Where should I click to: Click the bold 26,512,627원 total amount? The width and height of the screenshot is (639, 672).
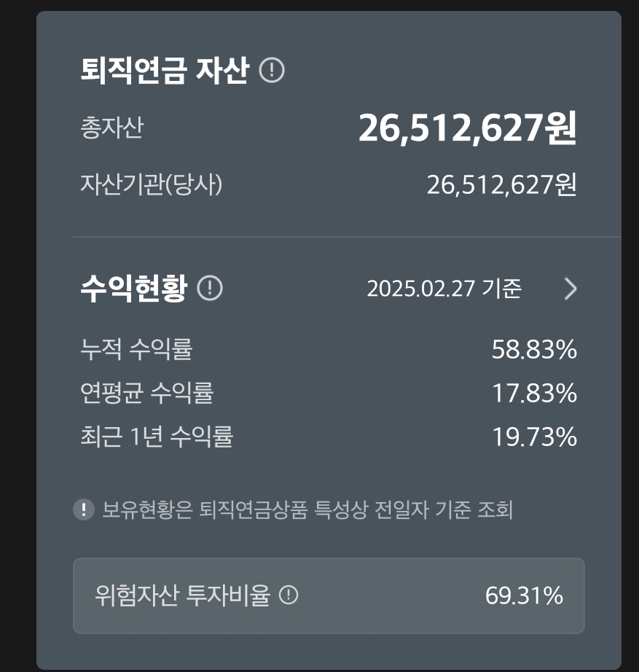[x=467, y=129]
